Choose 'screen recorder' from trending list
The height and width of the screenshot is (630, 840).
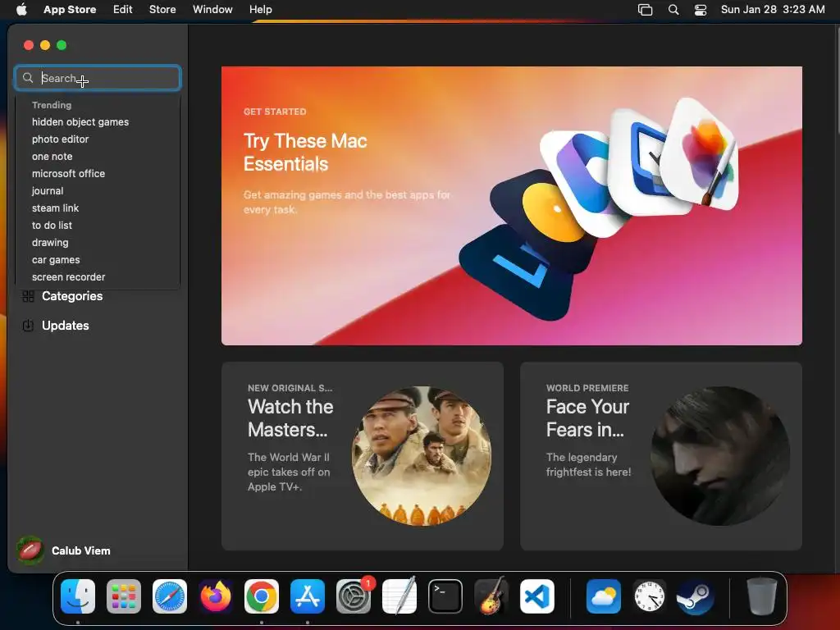[69, 277]
